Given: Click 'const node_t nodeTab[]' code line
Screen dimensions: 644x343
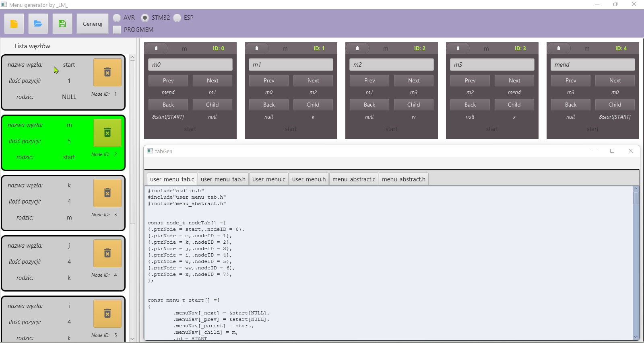Looking at the screenshot, I should (187, 223).
